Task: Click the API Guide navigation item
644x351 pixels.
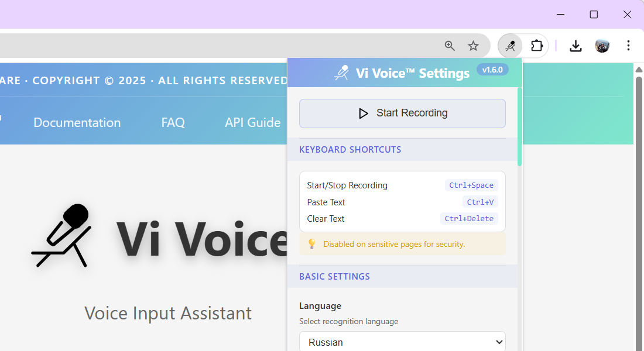Action: point(252,122)
